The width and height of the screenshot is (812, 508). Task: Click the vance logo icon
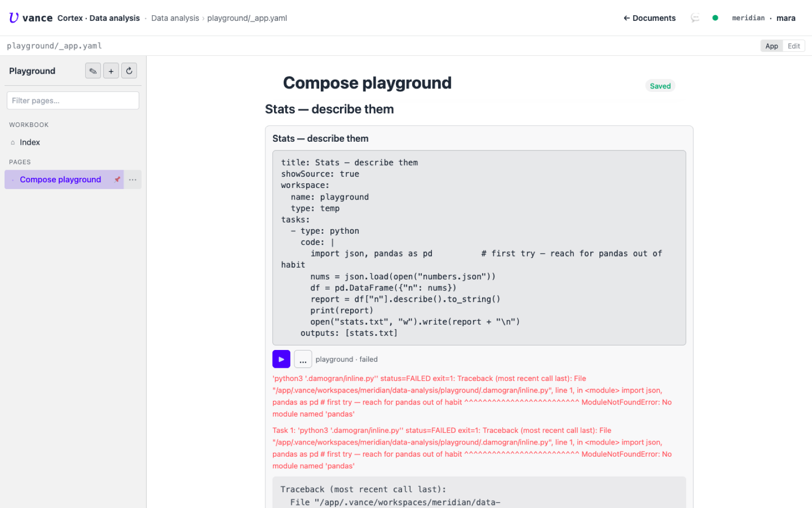click(14, 18)
